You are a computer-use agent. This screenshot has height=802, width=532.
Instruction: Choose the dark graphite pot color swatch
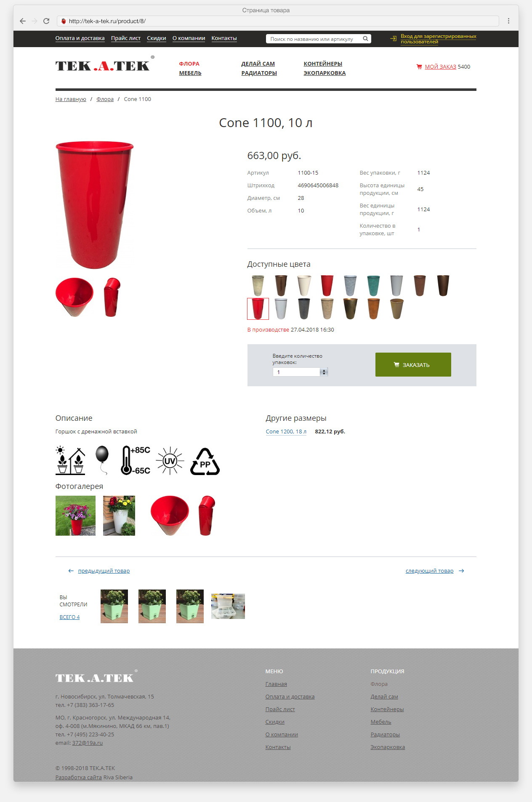[x=304, y=308]
